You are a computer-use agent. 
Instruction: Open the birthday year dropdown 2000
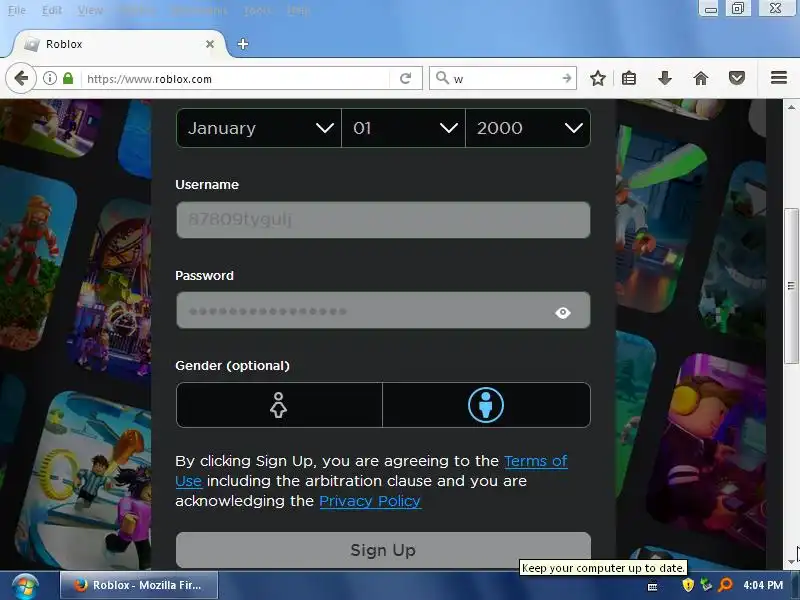pos(528,128)
